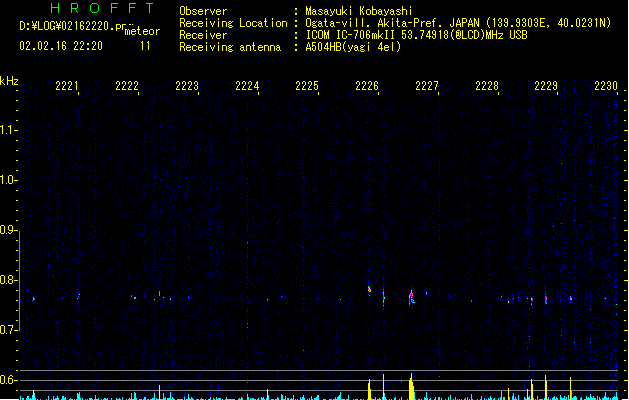Click time marker 2225
The width and height of the screenshot is (629, 400).
pyautogui.click(x=307, y=86)
